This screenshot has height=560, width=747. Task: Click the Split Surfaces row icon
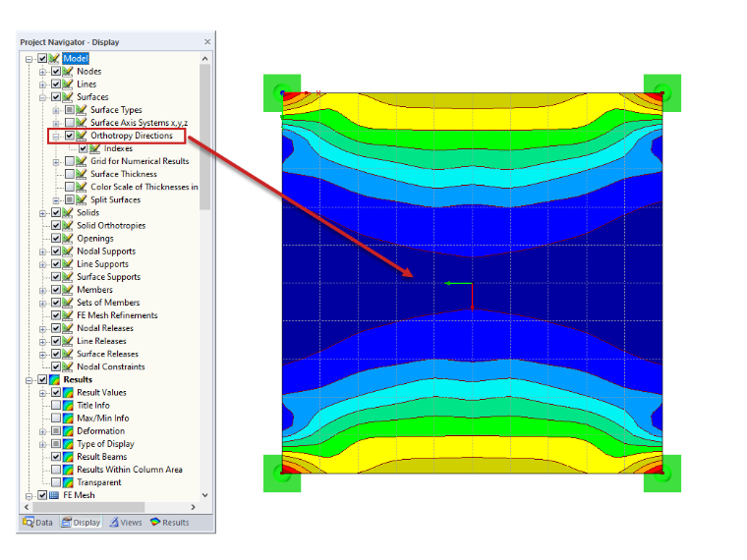[x=82, y=200]
